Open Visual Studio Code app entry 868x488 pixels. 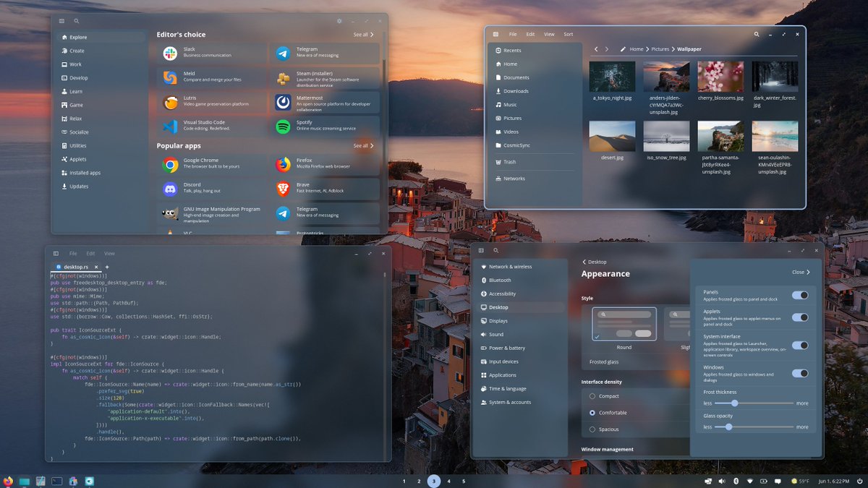[212, 126]
